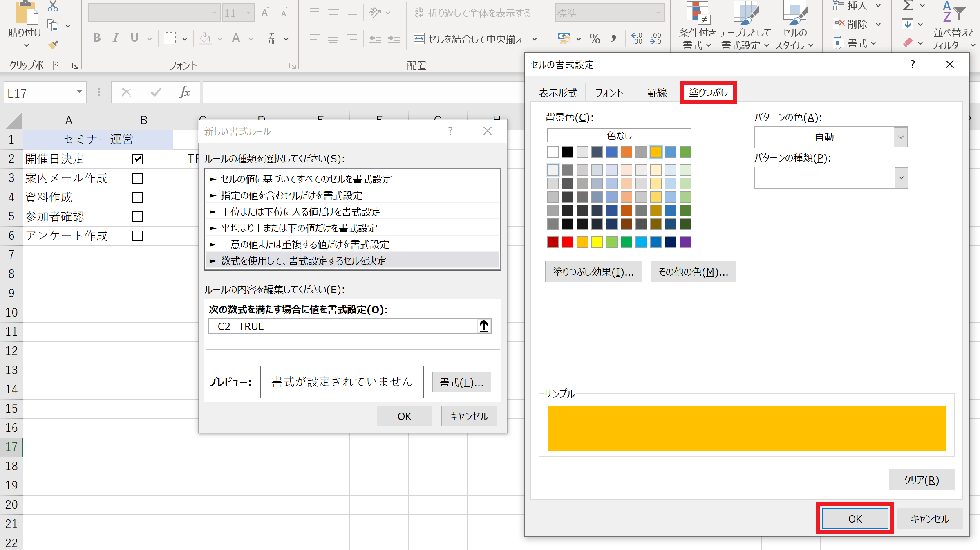The height and width of the screenshot is (550, 980).
Task: Click the 書式(F)... button in rule dialog
Action: (x=461, y=382)
